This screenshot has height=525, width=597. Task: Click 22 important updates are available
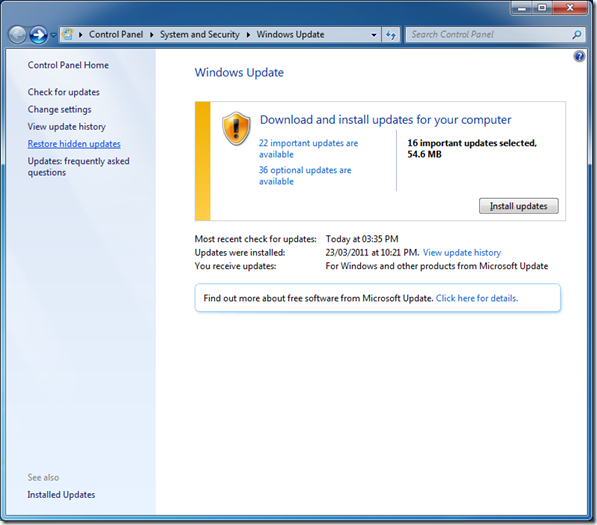[308, 149]
